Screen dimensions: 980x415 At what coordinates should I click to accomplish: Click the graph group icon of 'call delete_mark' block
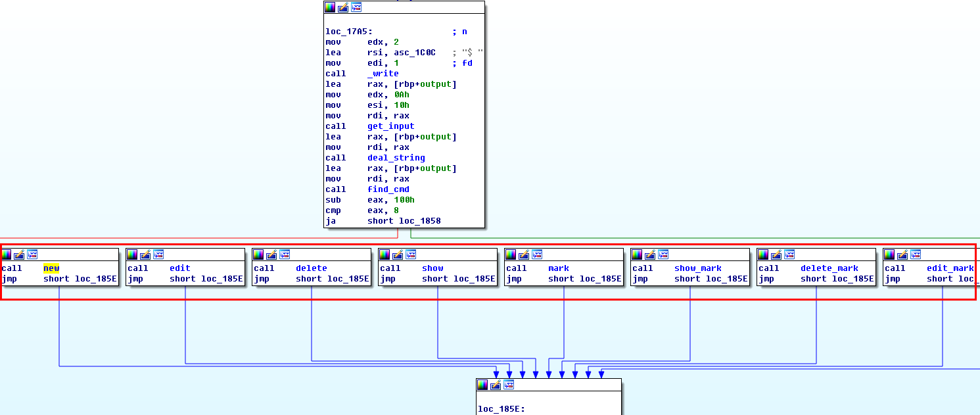click(789, 255)
